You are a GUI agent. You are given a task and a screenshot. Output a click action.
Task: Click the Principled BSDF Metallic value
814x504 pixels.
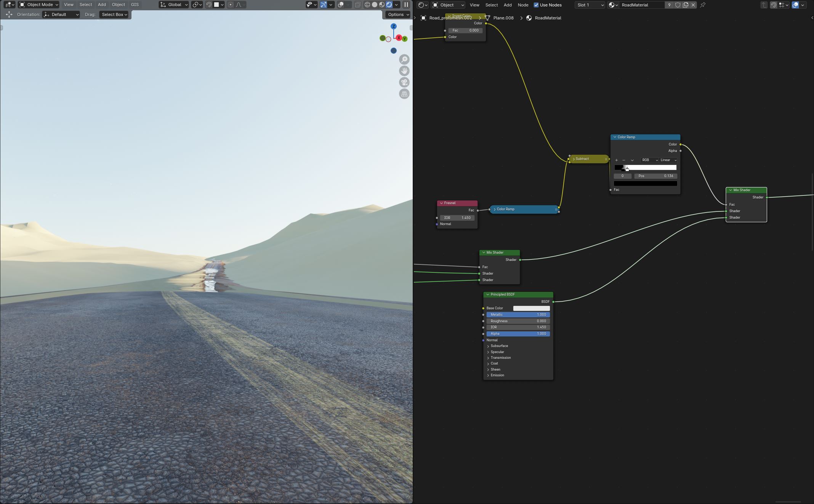tap(518, 315)
